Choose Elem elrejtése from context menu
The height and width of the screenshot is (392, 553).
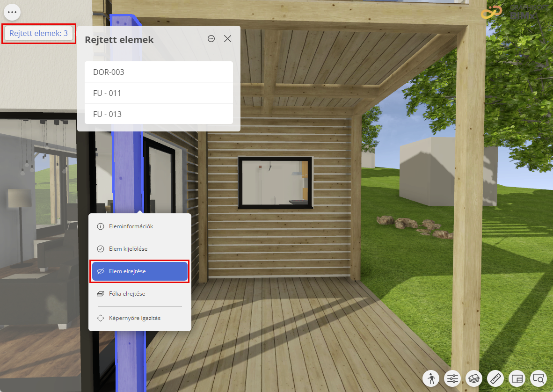tap(140, 271)
